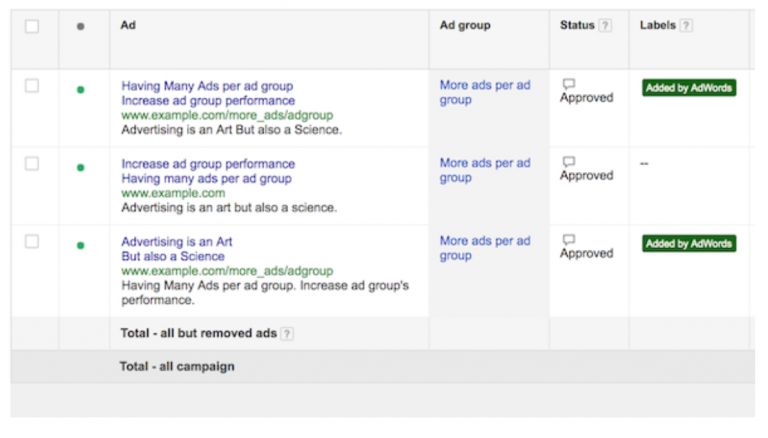Check the box for 'Having Many Ads' ad
This screenshot has width=768, height=438.
point(32,86)
